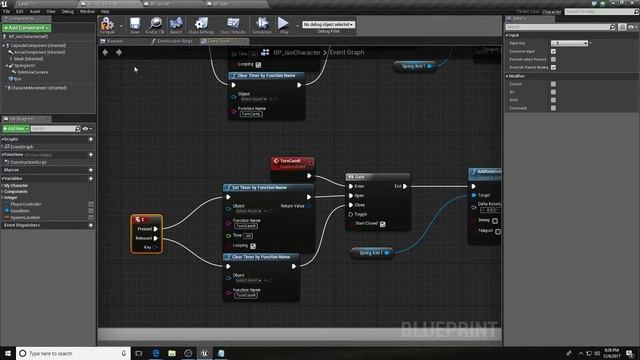Collapse the Input section in Details
Image resolution: width=640 pixels, height=360 pixels.
[x=507, y=36]
